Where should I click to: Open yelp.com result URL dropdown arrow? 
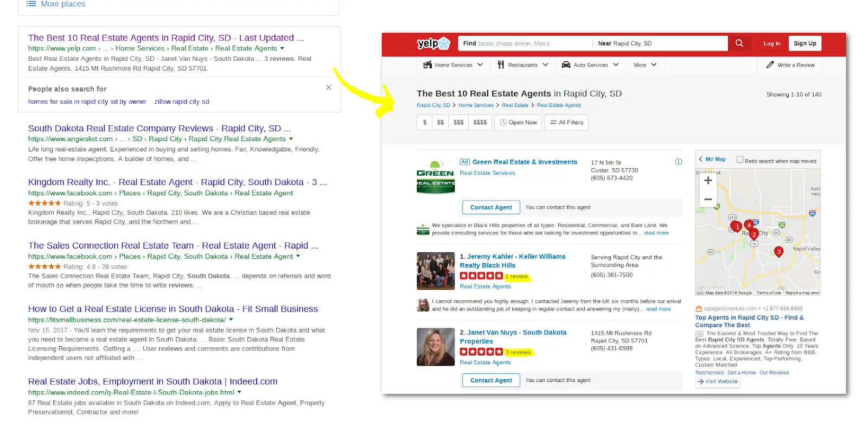pyautogui.click(x=282, y=48)
